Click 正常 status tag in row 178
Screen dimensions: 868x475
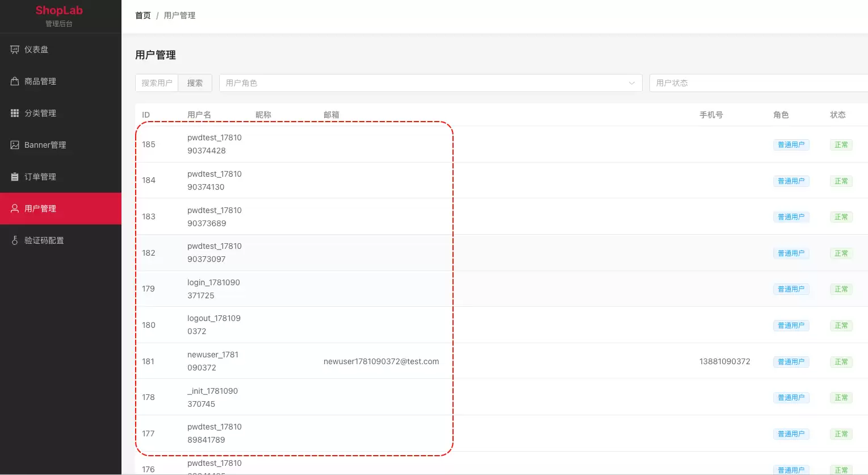841,398
